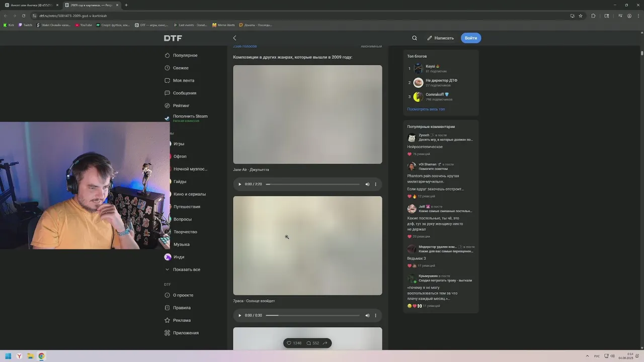Open the Вопросы topic

[182, 219]
